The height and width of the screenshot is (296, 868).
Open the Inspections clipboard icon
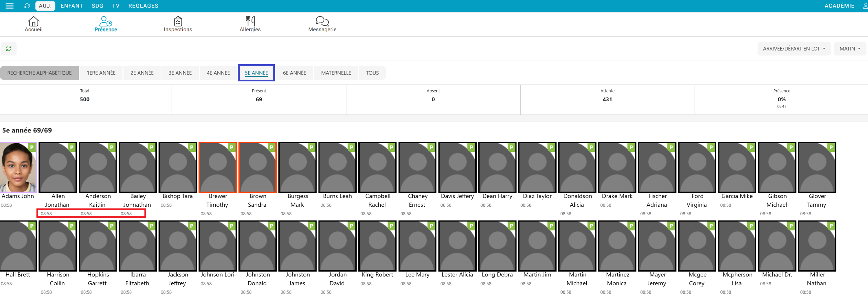click(178, 22)
